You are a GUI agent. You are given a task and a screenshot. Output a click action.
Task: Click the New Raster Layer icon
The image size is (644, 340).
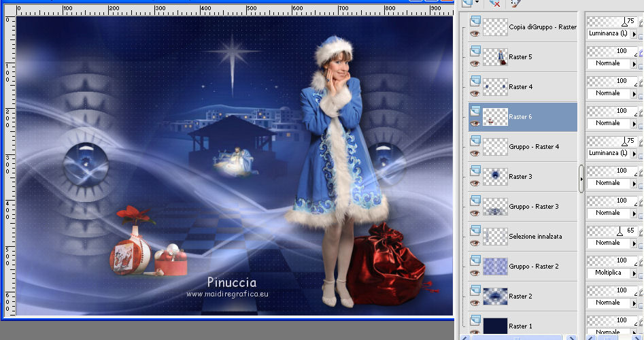point(467,3)
